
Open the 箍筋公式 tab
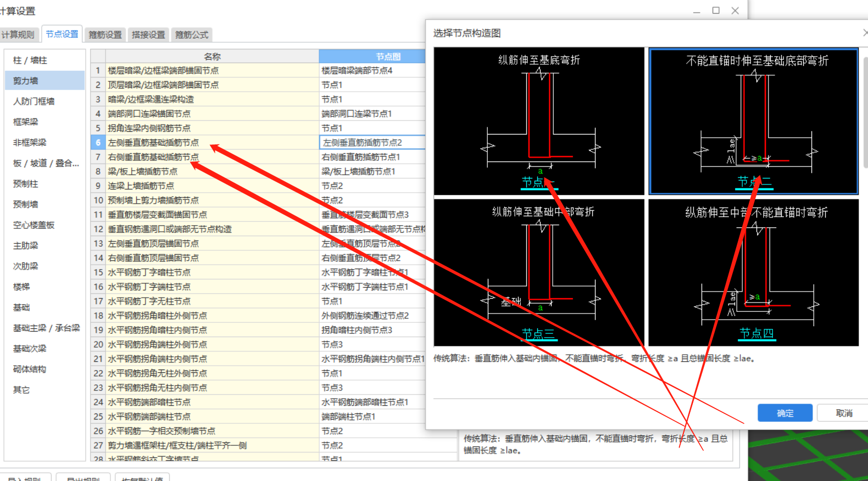[x=192, y=35]
